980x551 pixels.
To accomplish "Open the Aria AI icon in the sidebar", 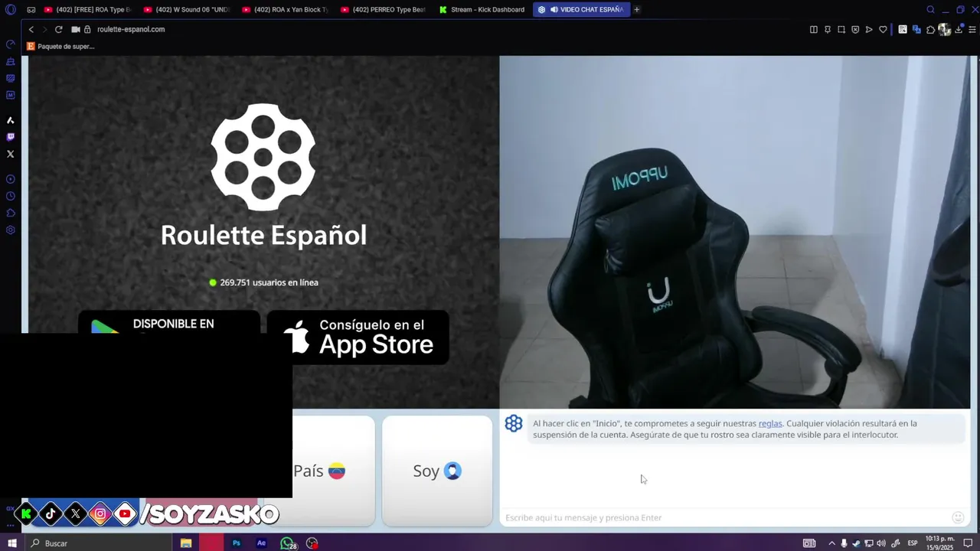I will [11, 120].
